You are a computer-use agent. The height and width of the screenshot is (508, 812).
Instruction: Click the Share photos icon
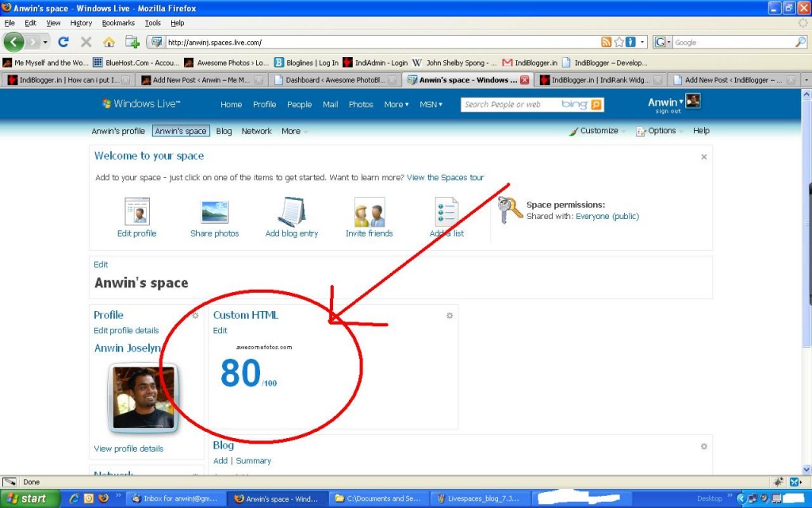coord(214,211)
